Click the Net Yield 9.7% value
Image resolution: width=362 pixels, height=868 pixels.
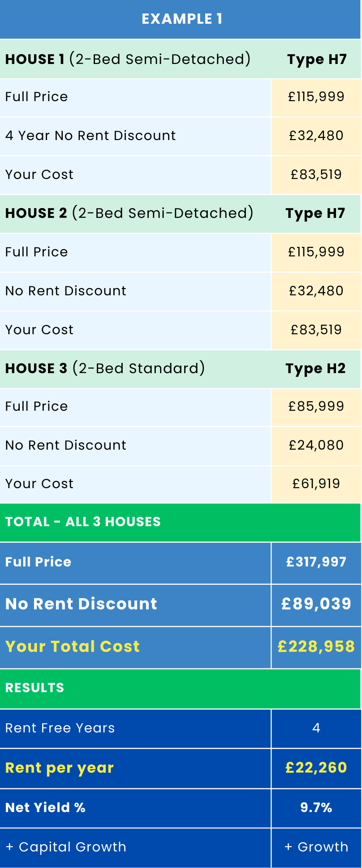(316, 808)
